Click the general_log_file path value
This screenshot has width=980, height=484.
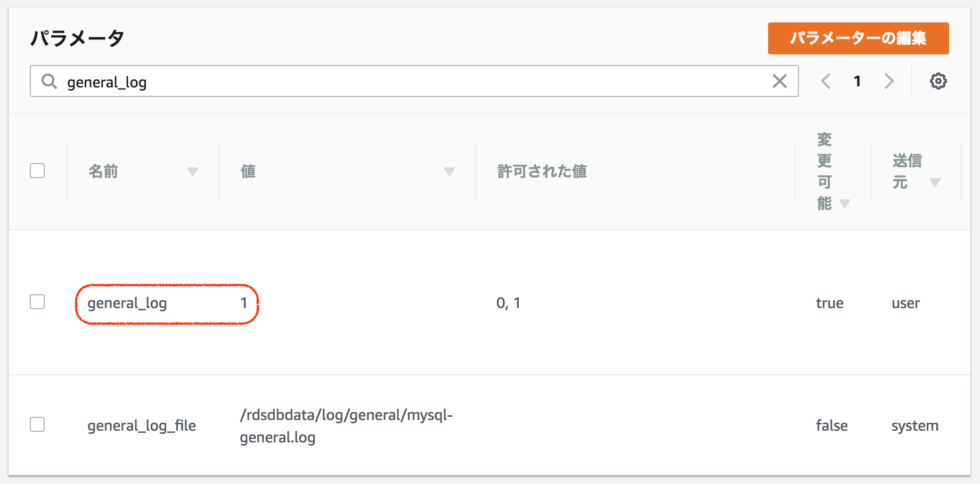click(x=346, y=426)
